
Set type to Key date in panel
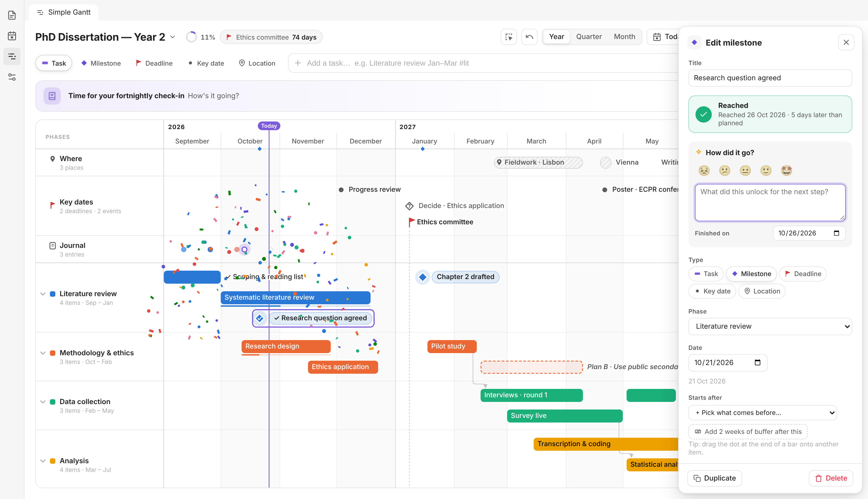coord(712,291)
